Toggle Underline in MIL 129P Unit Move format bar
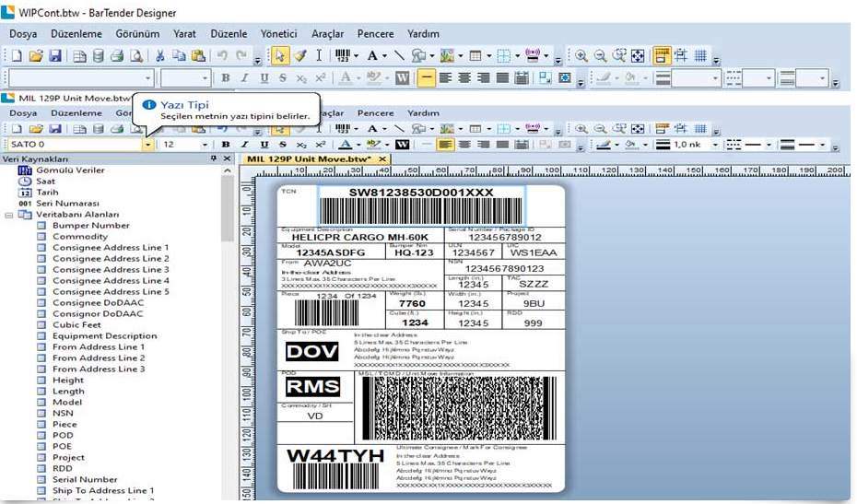 (x=264, y=145)
